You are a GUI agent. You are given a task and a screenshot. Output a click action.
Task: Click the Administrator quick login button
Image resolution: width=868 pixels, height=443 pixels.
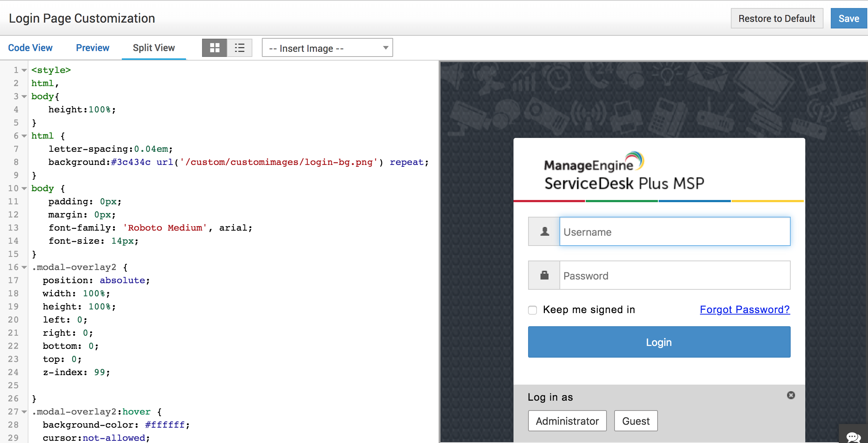[566, 421]
